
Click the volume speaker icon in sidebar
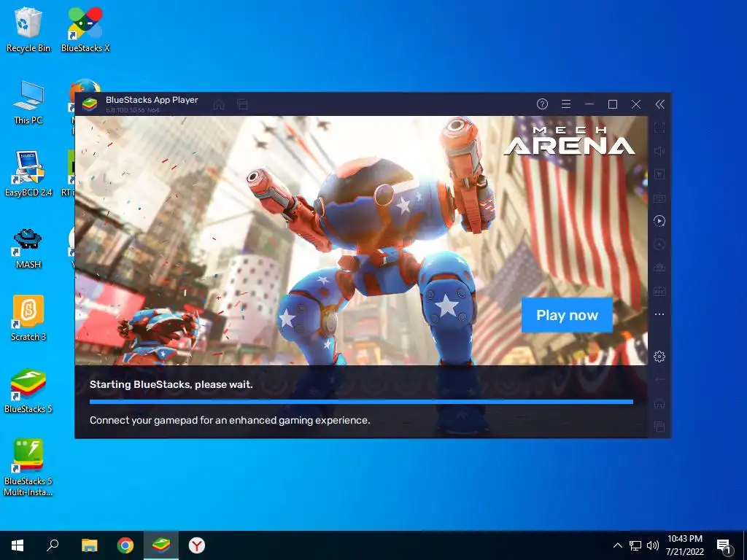point(659,151)
